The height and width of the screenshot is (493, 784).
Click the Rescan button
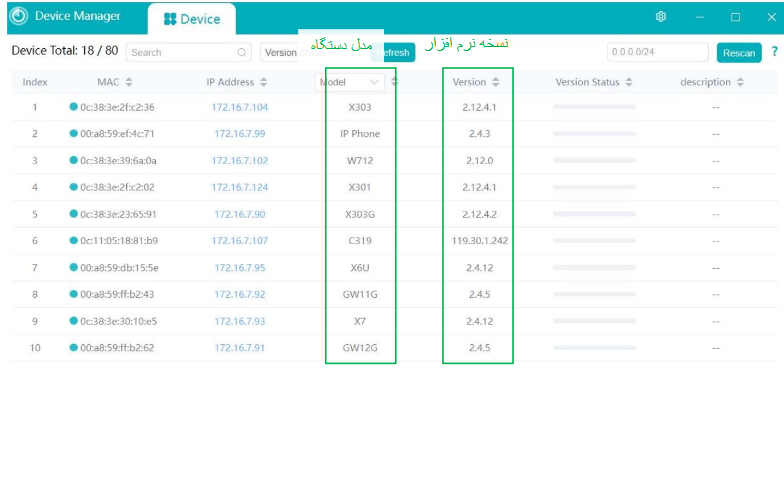tap(739, 52)
